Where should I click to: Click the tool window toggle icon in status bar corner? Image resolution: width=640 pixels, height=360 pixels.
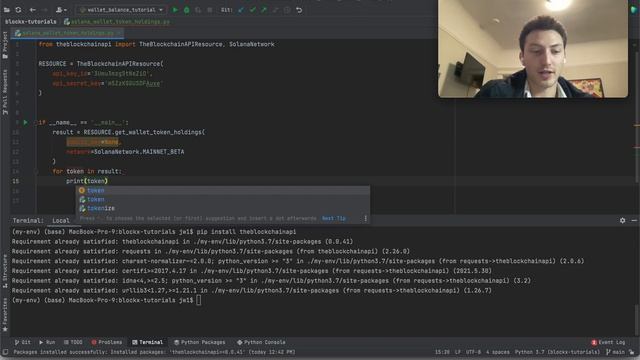(5, 352)
